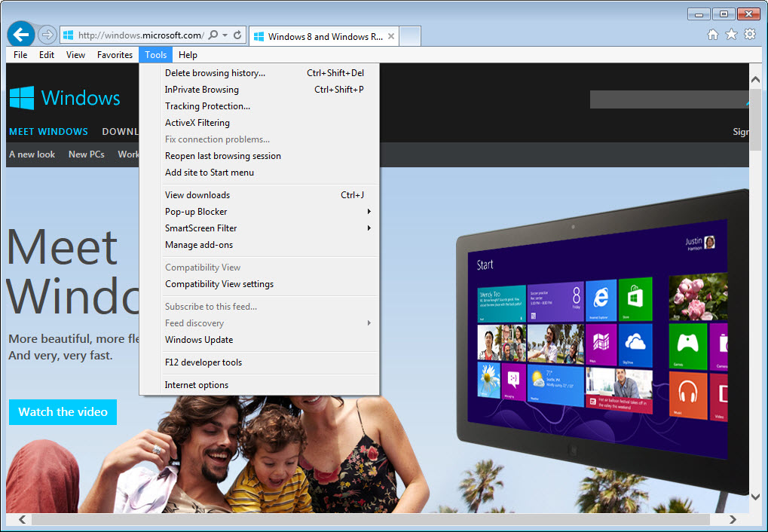Viewport: 768px width, 532px height.
Task: Click the Weather tile with sun icon
Action: [x=555, y=385]
